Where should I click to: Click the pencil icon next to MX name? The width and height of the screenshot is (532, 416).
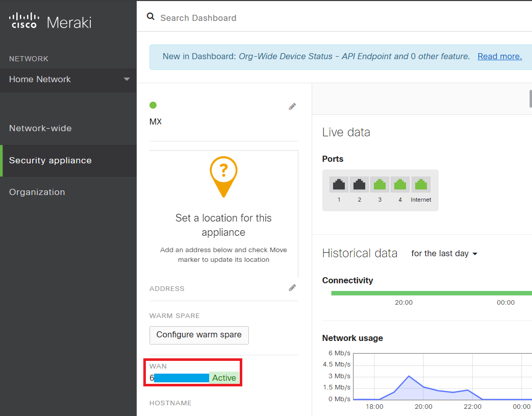292,106
